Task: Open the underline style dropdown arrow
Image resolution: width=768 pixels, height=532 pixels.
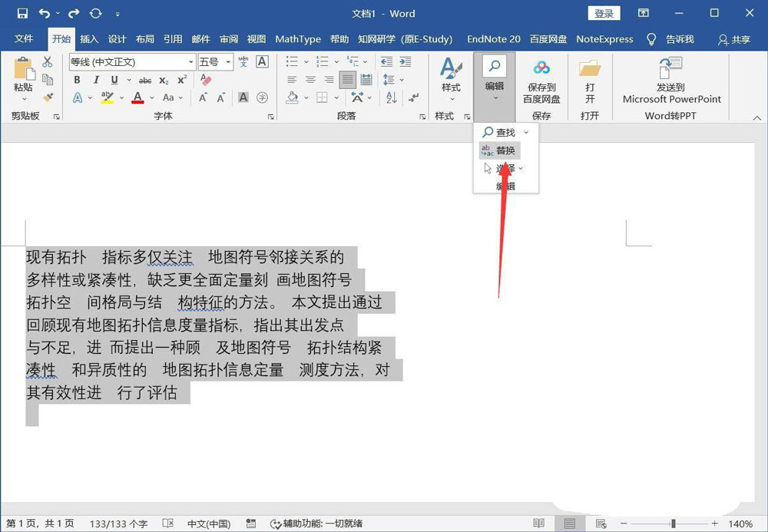Action: coord(128,80)
